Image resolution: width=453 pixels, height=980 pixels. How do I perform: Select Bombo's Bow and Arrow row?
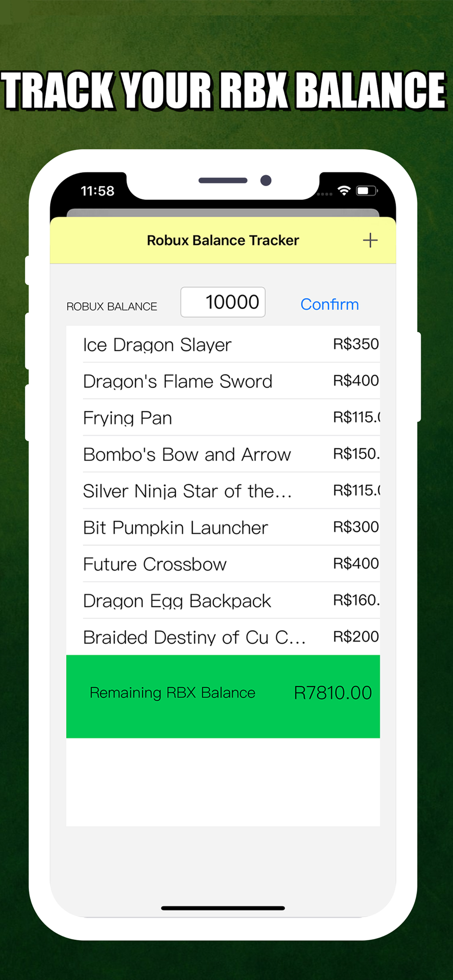point(223,454)
